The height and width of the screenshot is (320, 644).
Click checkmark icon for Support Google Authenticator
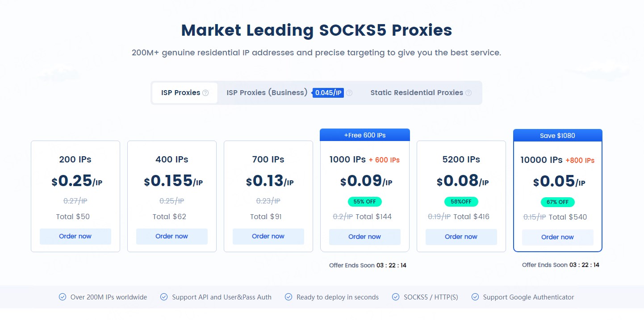click(475, 297)
